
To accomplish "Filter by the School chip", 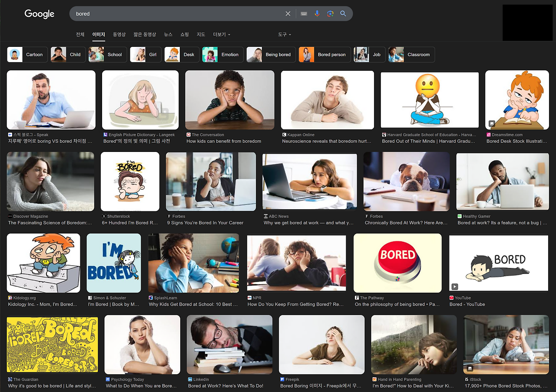I will (x=108, y=55).
